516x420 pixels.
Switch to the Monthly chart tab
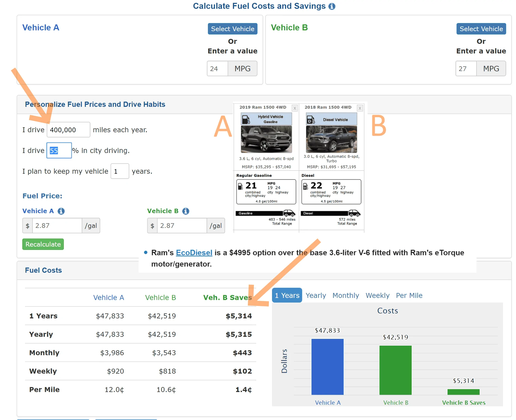pyautogui.click(x=346, y=295)
